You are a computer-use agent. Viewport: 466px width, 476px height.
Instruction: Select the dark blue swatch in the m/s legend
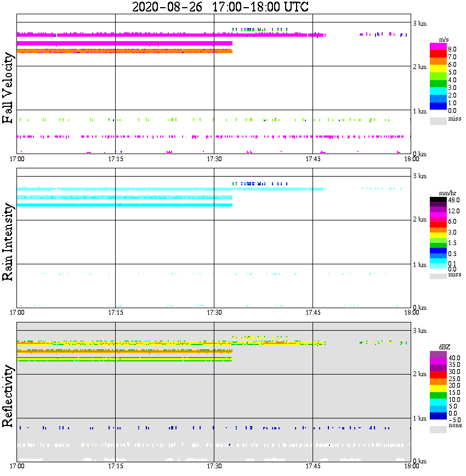(x=438, y=106)
